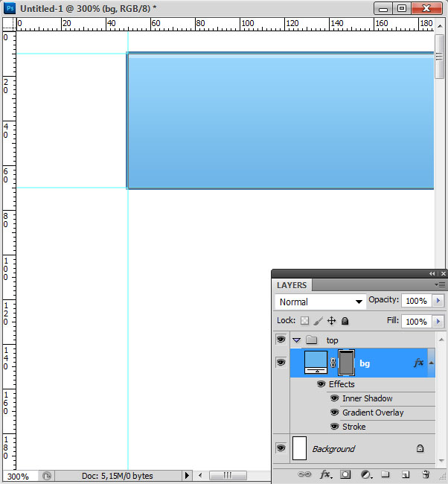Image resolution: width=448 pixels, height=484 pixels.
Task: Lock all with the padlock icon
Action: coord(345,321)
